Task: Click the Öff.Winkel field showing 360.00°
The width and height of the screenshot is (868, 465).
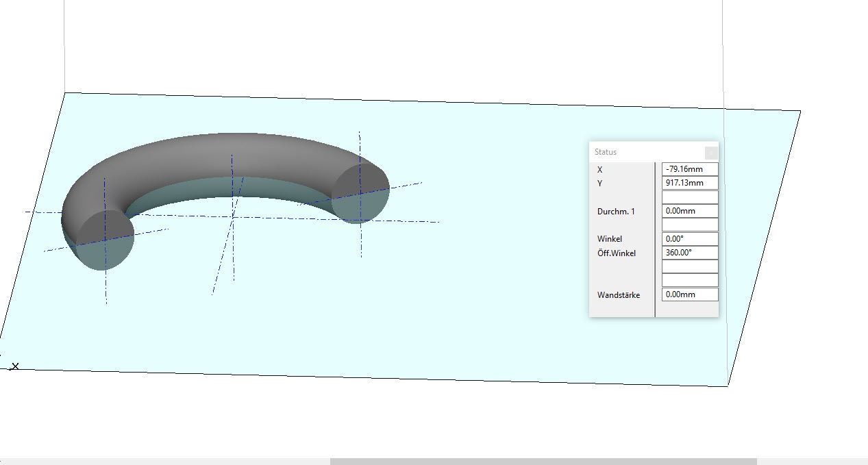Action: (690, 253)
